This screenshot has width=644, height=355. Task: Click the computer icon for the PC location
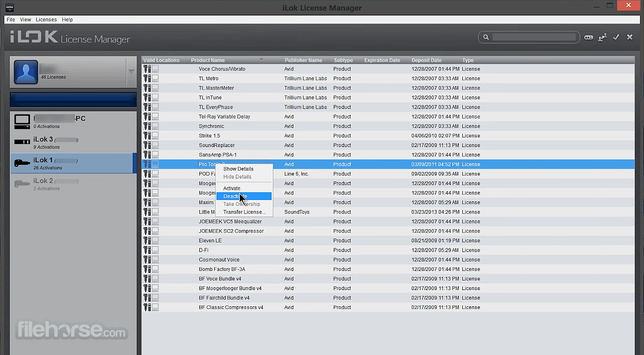(x=22, y=121)
